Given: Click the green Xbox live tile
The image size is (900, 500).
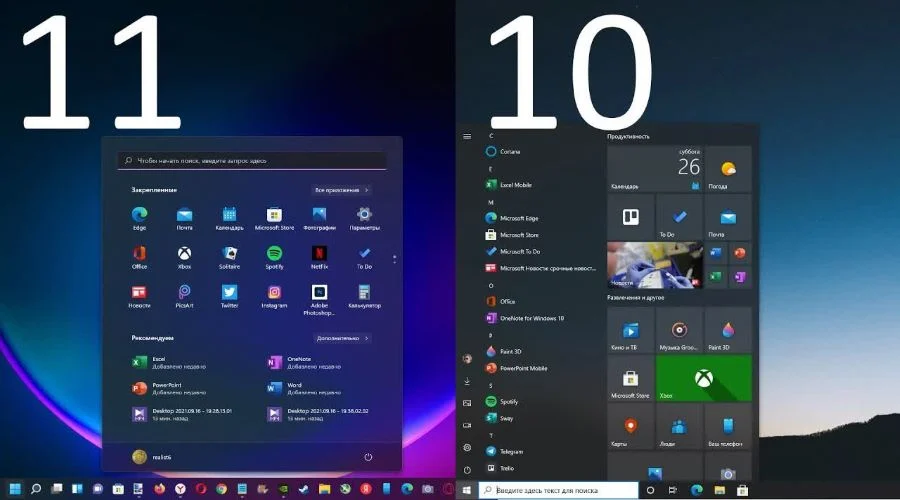Looking at the screenshot, I should coord(704,378).
